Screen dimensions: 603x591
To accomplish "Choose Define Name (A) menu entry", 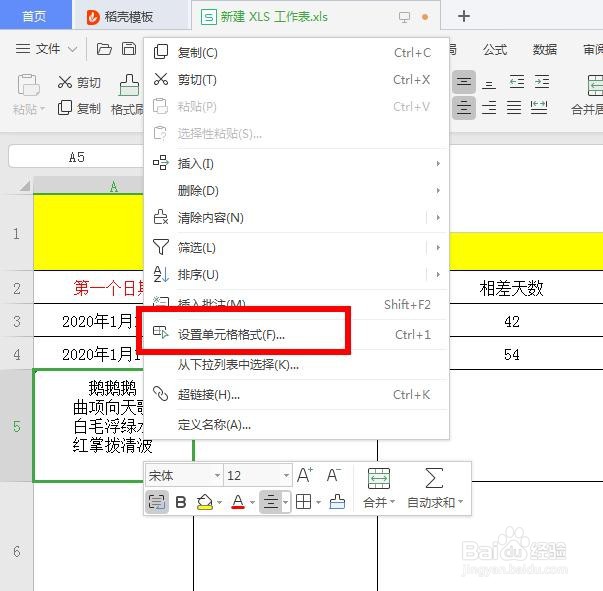I will point(296,425).
